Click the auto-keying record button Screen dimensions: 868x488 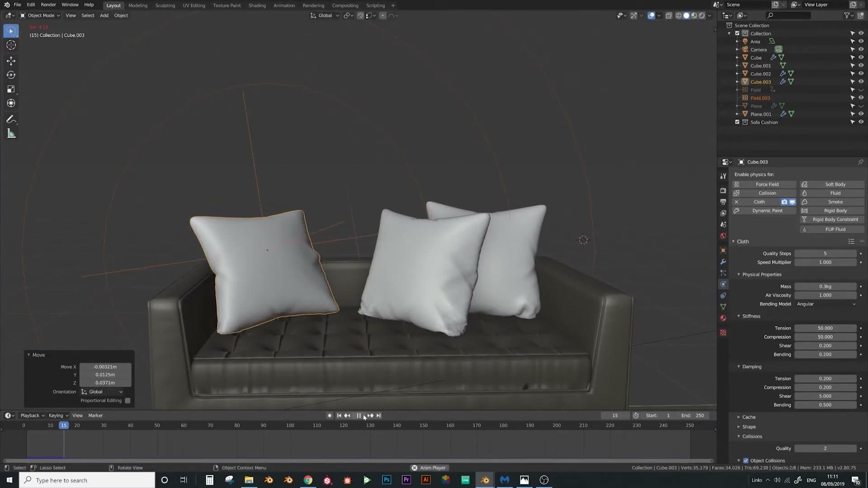click(330, 416)
